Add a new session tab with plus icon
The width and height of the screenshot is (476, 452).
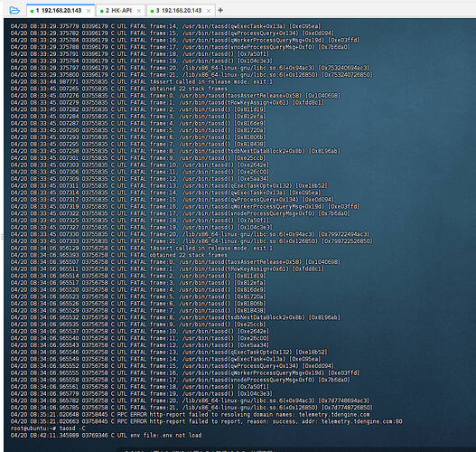click(x=220, y=10)
